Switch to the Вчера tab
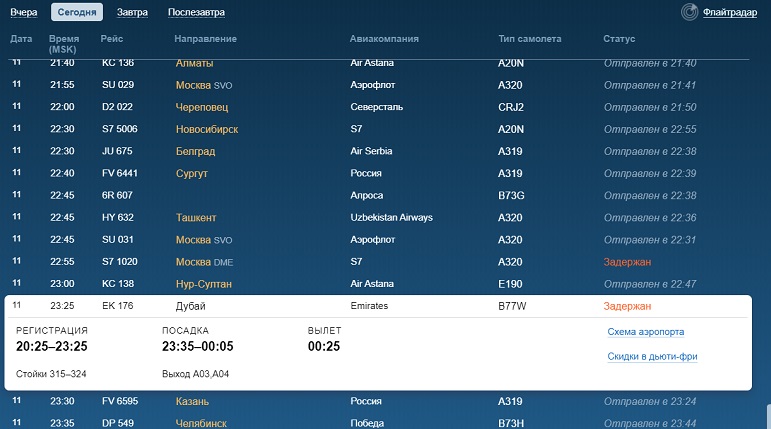The height and width of the screenshot is (429, 771). 24,12
